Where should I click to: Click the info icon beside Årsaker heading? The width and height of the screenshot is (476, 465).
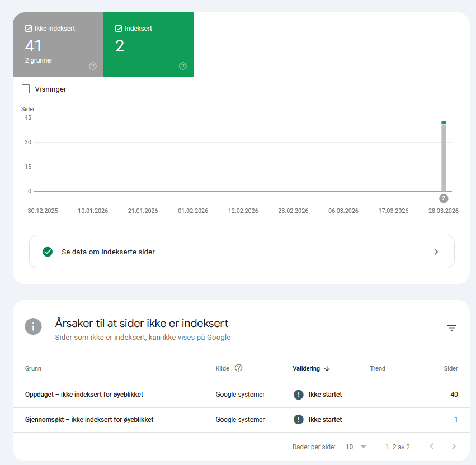[33, 326]
